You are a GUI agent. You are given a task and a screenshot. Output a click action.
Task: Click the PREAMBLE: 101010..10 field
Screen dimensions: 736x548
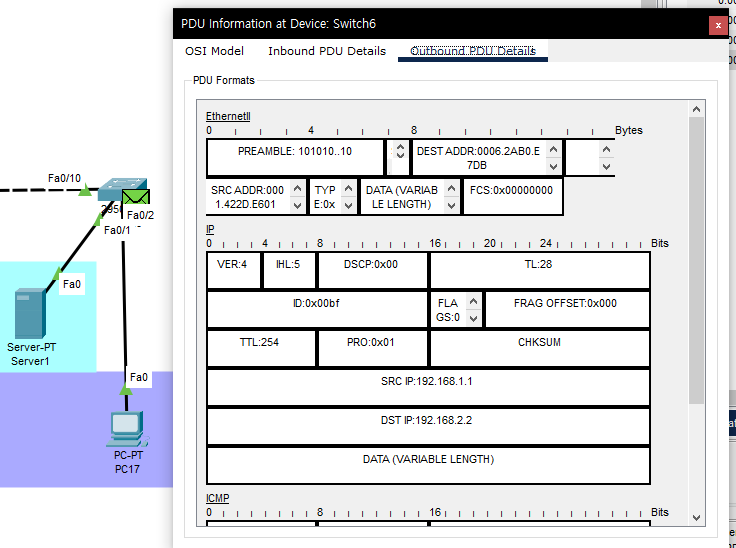pos(295,157)
